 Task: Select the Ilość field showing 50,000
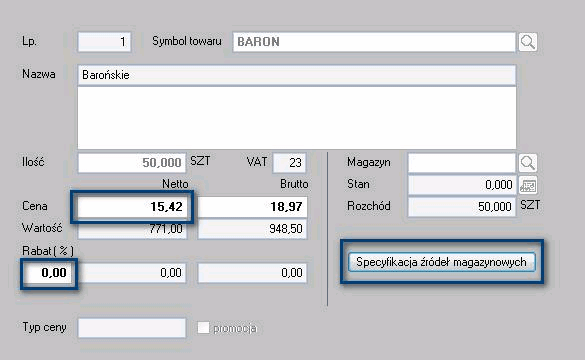point(132,163)
